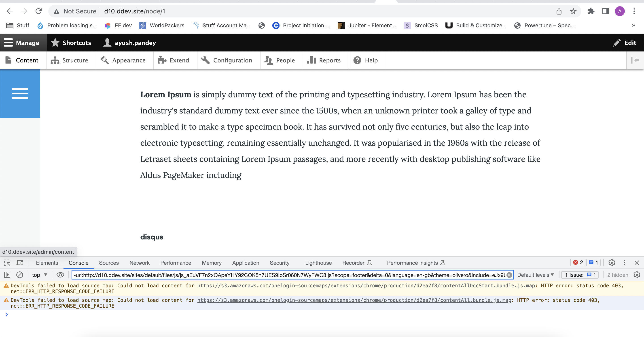This screenshot has width=644, height=337.
Task: Open the Olivero blue hamburger menu
Action: coord(20,93)
